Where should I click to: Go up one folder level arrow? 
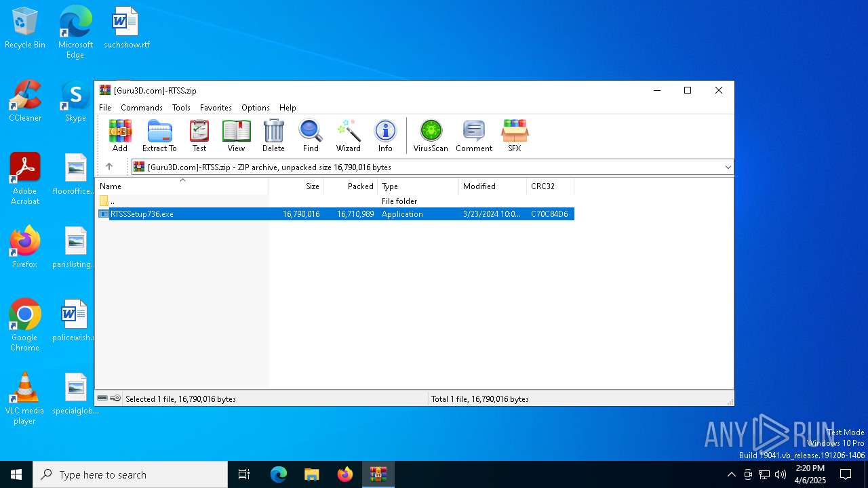[x=109, y=167]
